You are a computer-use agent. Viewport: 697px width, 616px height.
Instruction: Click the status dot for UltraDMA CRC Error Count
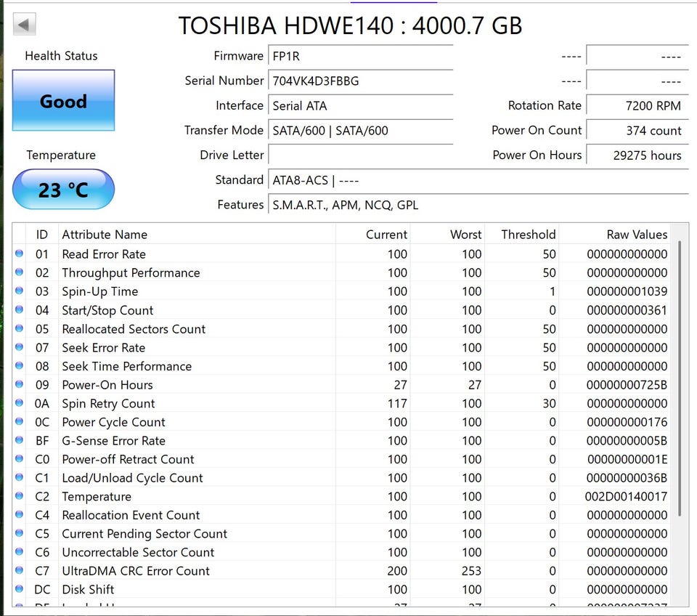(x=19, y=571)
